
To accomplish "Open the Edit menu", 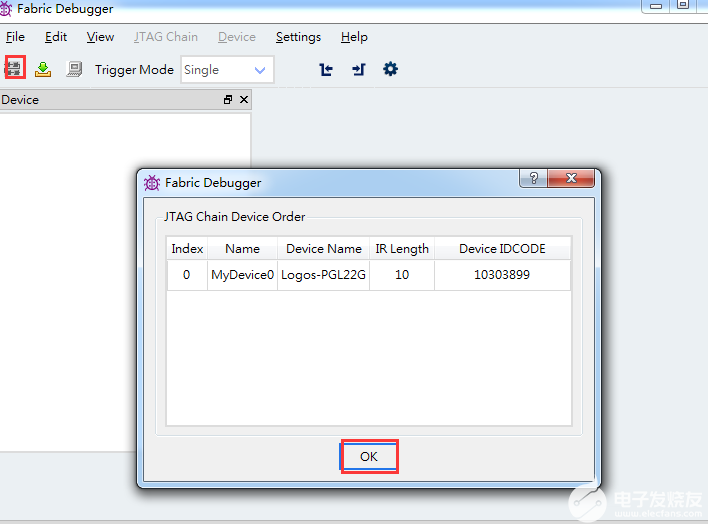I will [x=56, y=37].
